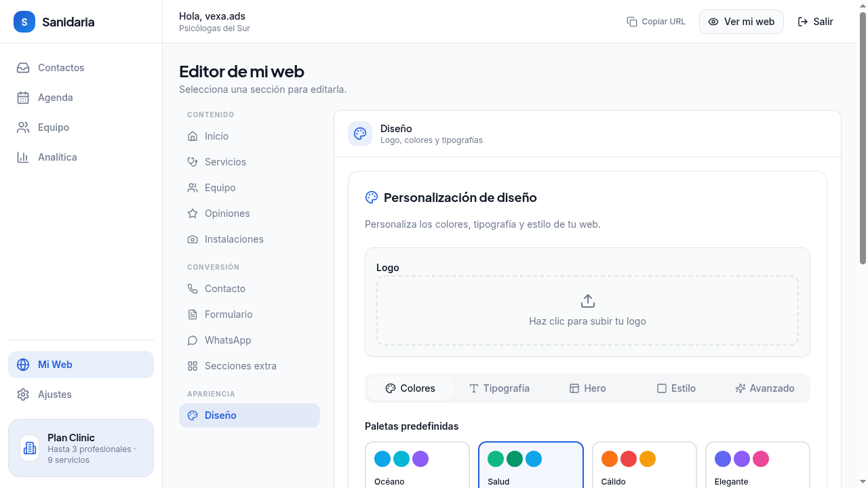The width and height of the screenshot is (868, 488).
Task: Click the Analítica bar chart icon
Action: click(23, 157)
